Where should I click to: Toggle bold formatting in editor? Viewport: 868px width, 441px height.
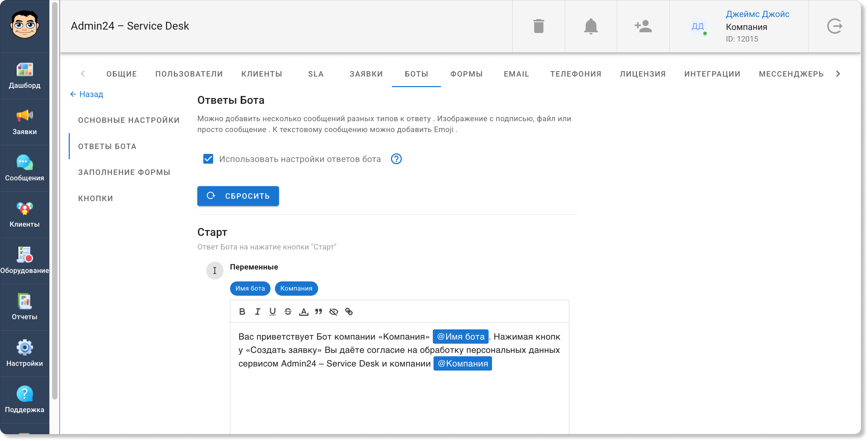pyautogui.click(x=242, y=311)
